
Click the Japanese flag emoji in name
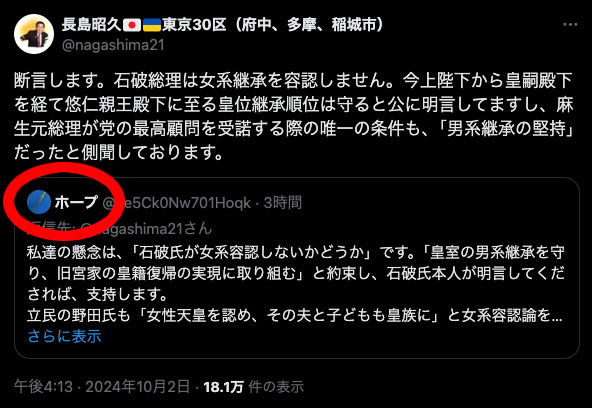click(x=132, y=25)
